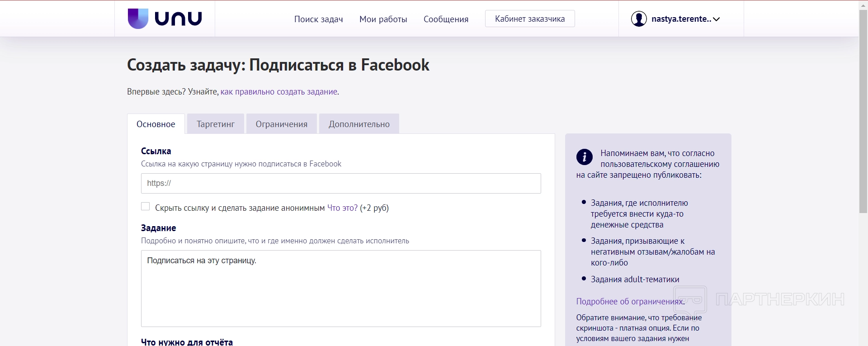The image size is (868, 346).
Task: Focus the Ссылка https:// input field
Action: coord(341,184)
